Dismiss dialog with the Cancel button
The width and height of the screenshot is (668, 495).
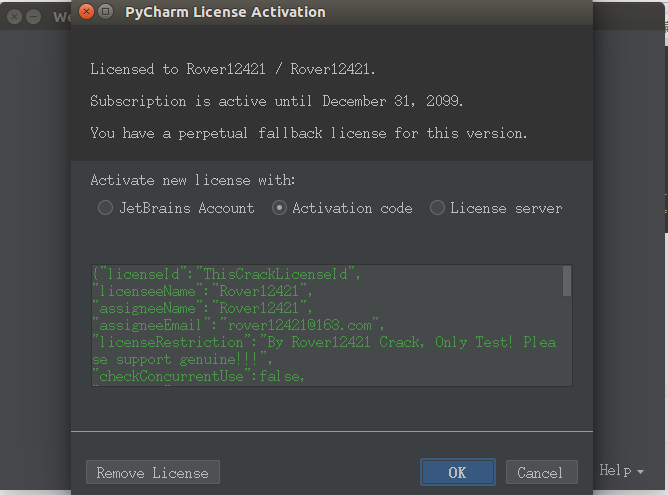tap(541, 472)
